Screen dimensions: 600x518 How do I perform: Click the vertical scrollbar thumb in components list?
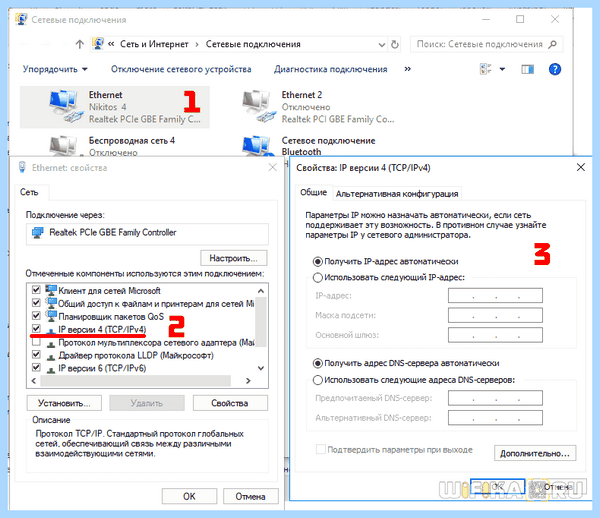coord(261,322)
